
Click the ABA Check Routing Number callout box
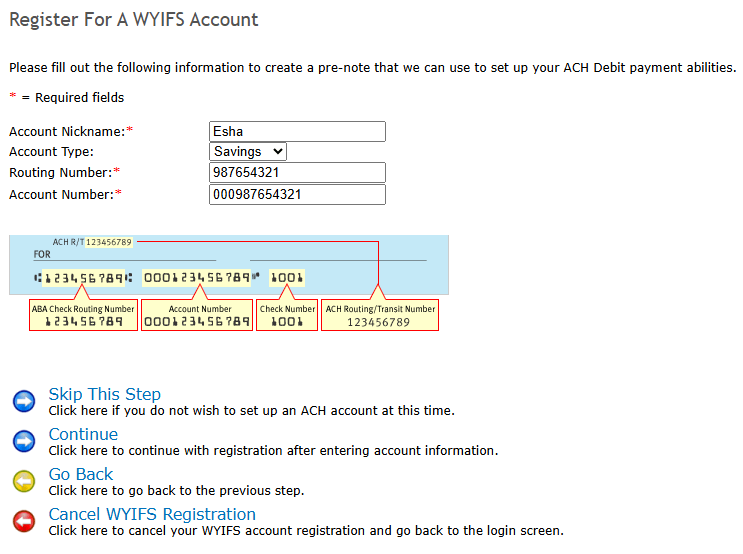click(x=84, y=315)
